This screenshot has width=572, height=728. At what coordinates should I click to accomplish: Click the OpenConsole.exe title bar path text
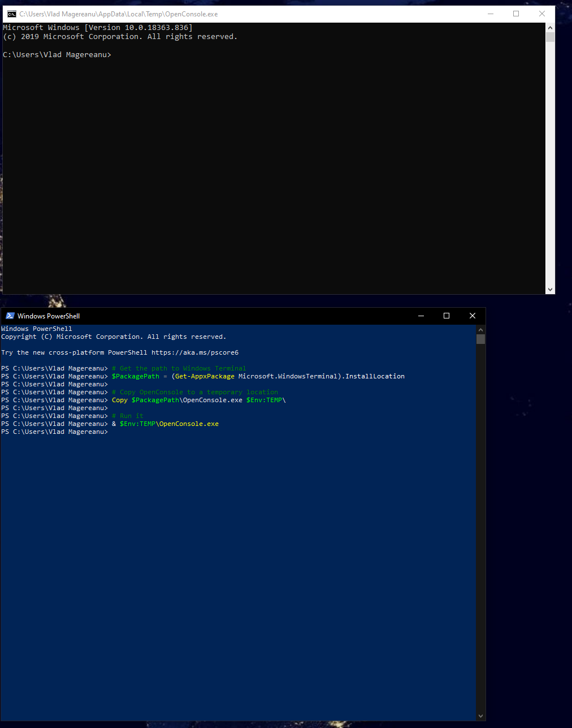(x=118, y=14)
